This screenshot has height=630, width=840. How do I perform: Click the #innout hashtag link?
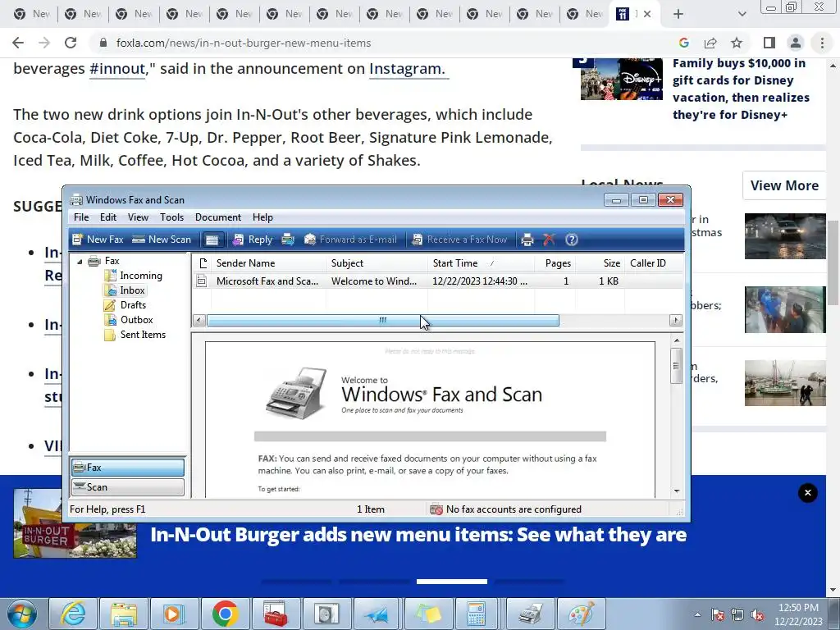click(117, 69)
